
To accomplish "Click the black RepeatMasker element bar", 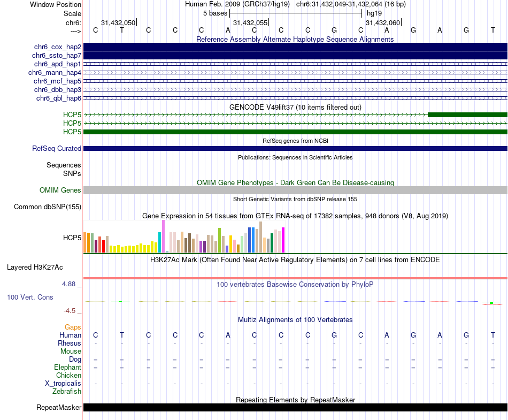I will click(x=295, y=407).
